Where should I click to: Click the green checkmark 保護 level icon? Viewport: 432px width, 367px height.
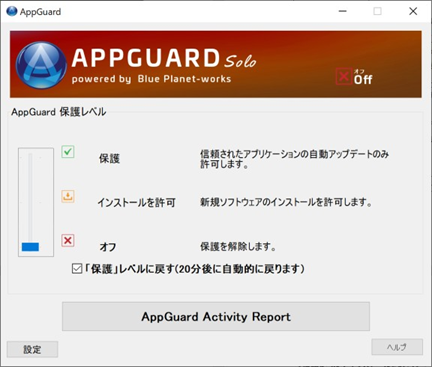68,152
